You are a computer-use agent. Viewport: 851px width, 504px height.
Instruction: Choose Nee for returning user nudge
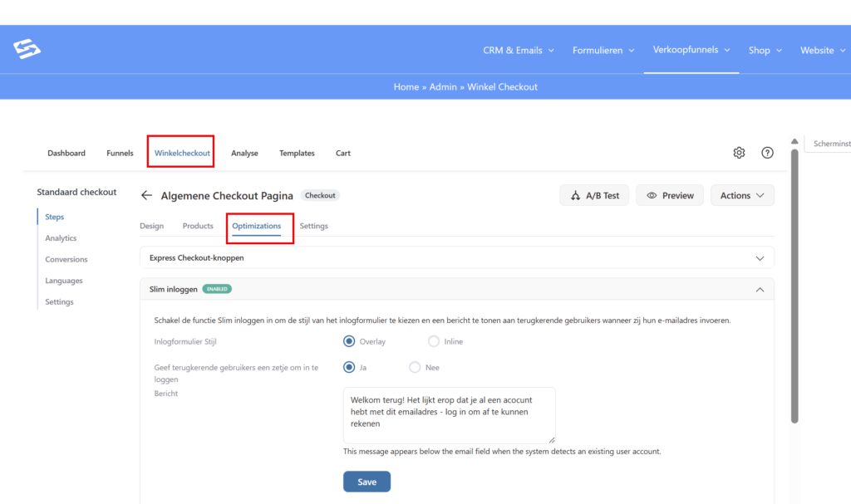pos(415,367)
